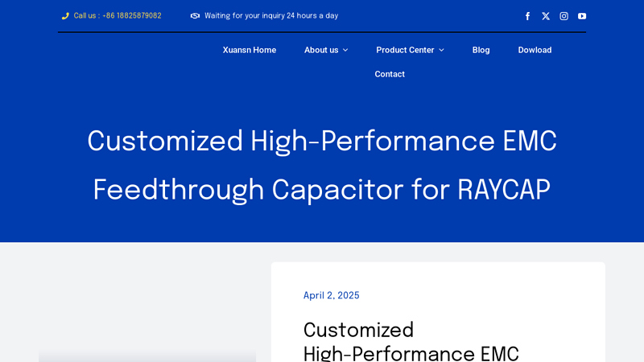The width and height of the screenshot is (644, 362).
Task: Select the article title in white card
Action: click(x=411, y=342)
